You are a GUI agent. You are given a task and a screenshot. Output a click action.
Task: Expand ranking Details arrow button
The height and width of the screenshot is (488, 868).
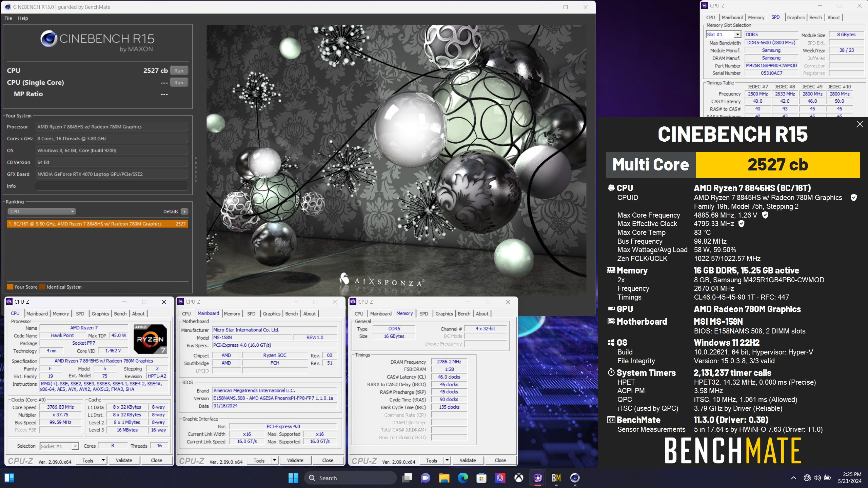coord(184,211)
